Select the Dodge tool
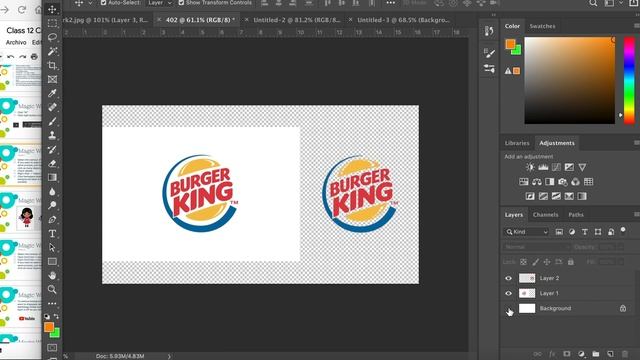This screenshot has width=640, height=360. [52, 205]
